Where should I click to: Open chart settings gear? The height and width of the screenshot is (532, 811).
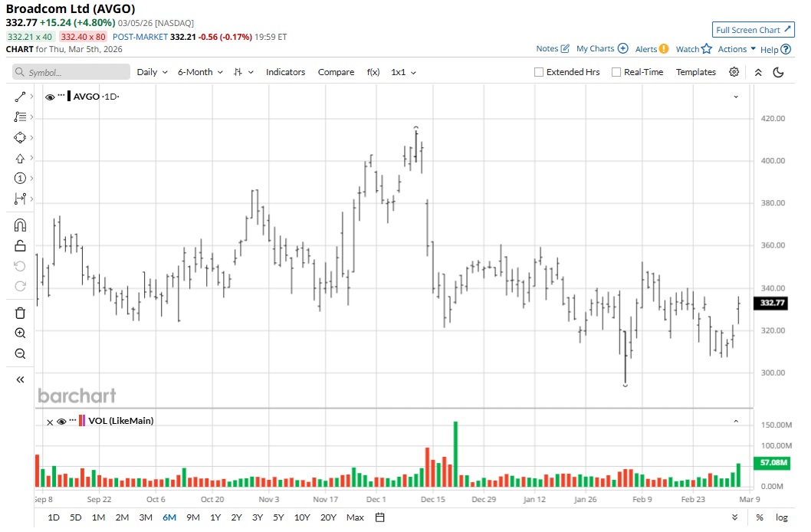click(734, 72)
